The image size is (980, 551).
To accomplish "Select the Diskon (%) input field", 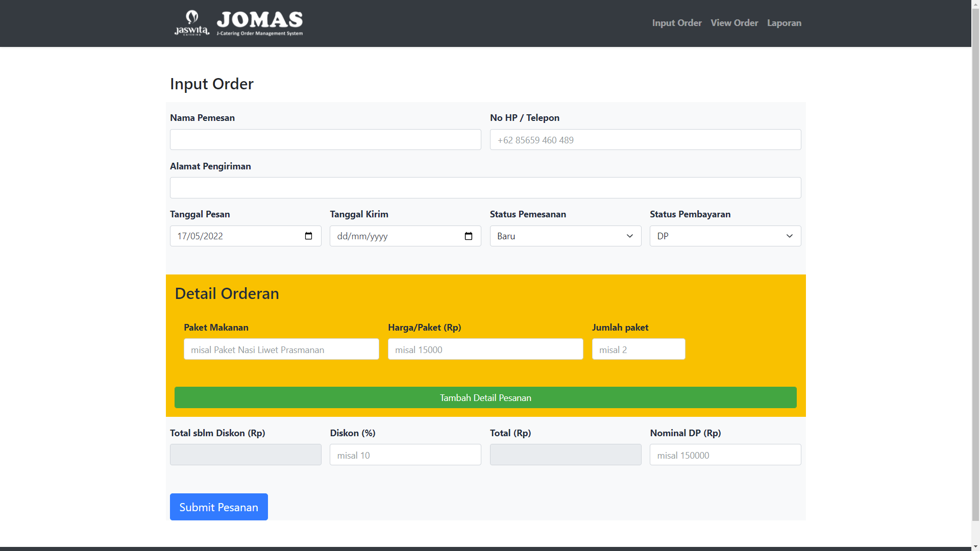I will click(x=405, y=455).
